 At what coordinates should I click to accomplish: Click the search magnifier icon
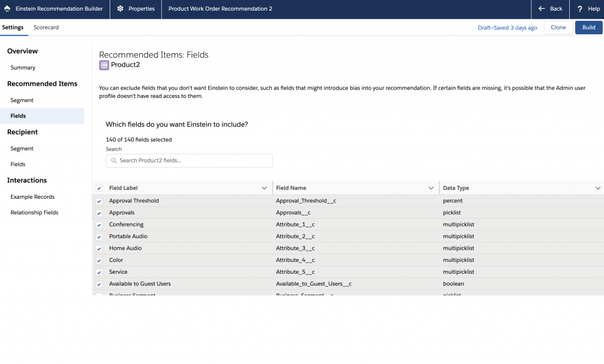(x=114, y=160)
